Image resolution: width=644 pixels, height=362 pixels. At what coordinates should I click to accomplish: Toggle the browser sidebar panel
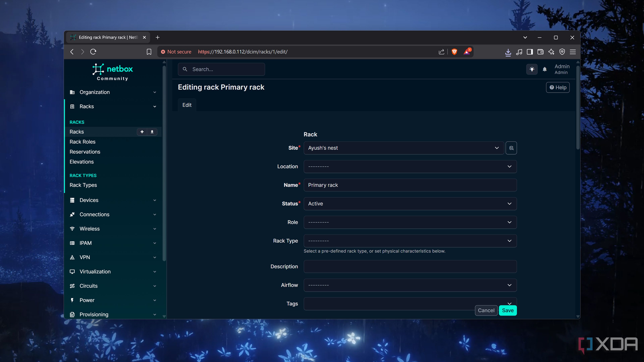(x=530, y=52)
